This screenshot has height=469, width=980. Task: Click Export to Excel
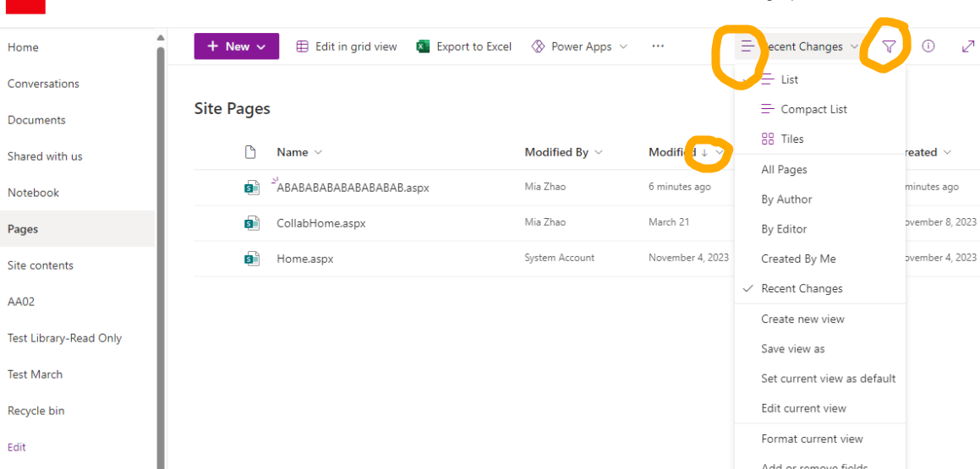pyautogui.click(x=464, y=46)
